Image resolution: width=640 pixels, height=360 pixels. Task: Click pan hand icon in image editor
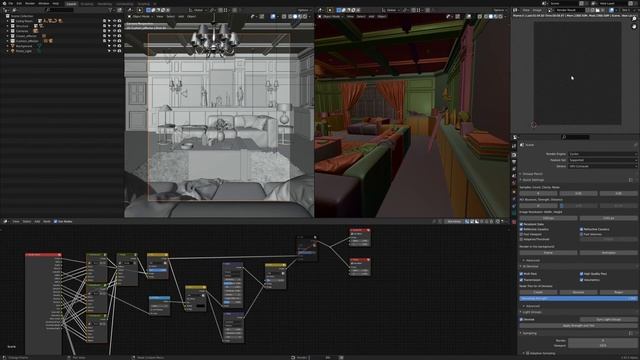pos(634,27)
